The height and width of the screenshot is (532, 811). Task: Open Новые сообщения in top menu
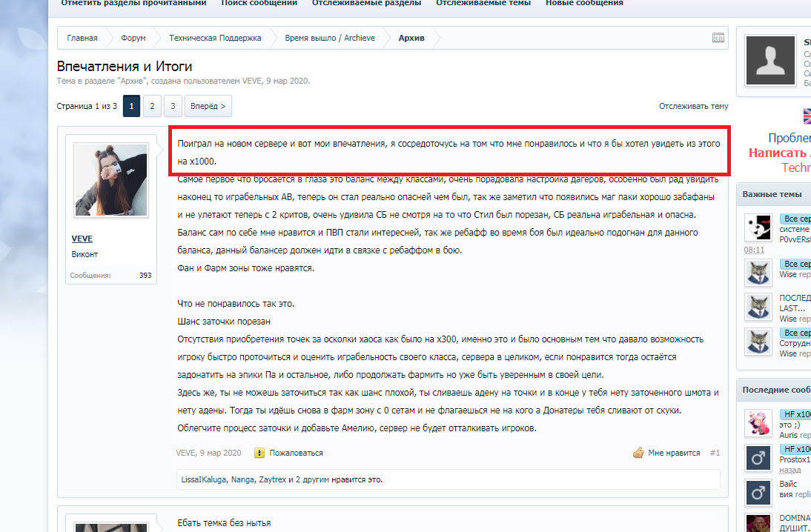[x=584, y=3]
